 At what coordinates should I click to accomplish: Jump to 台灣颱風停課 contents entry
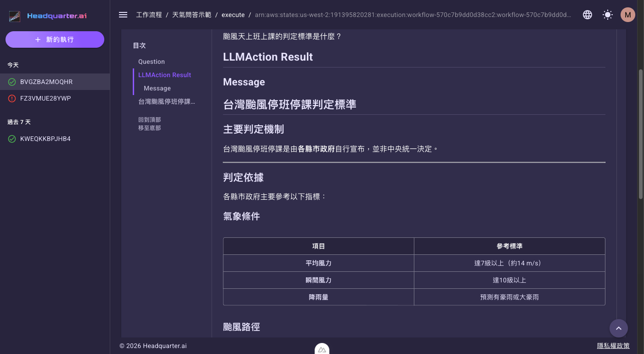pos(167,101)
